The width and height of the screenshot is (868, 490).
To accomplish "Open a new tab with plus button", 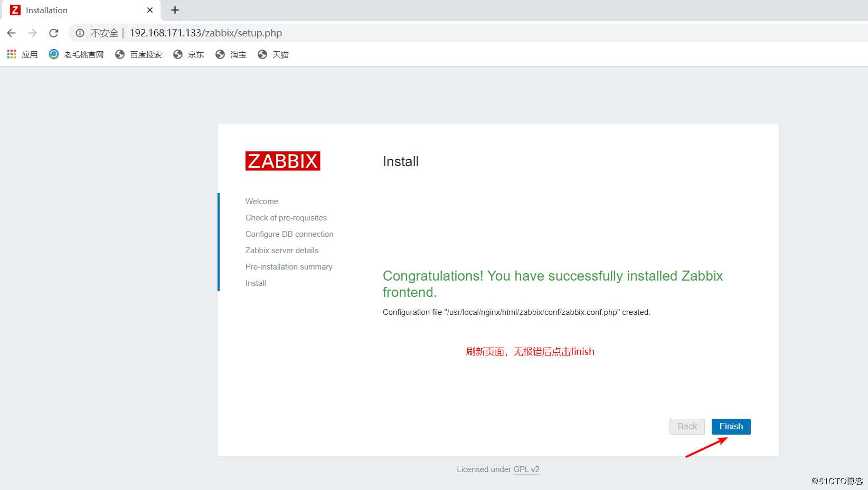I will pos(175,10).
